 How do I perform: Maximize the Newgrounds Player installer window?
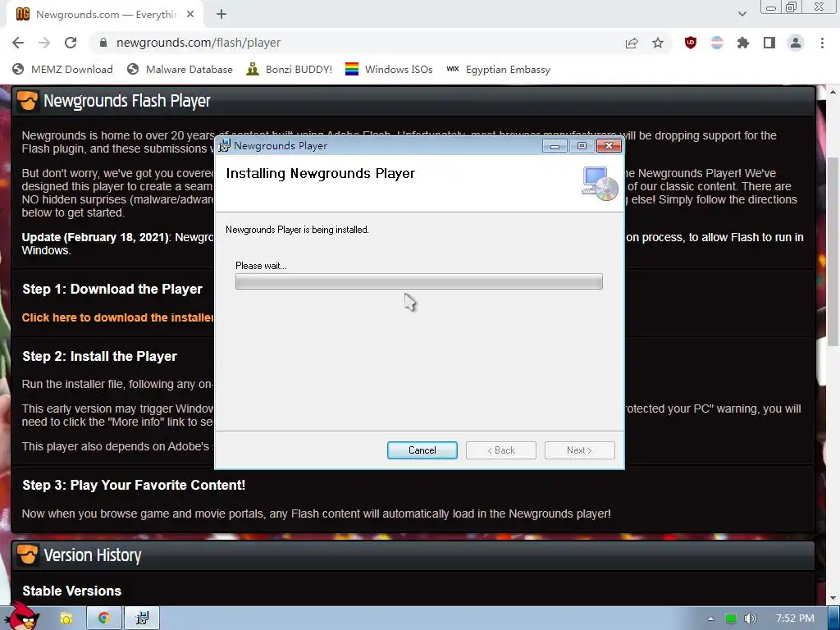pos(582,146)
